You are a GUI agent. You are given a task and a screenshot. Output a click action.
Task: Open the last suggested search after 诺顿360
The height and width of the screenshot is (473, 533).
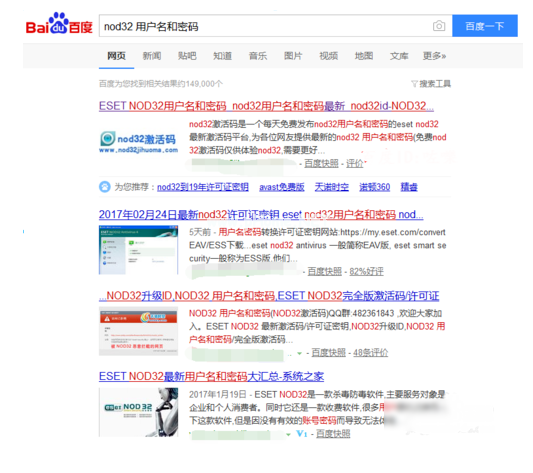409,187
